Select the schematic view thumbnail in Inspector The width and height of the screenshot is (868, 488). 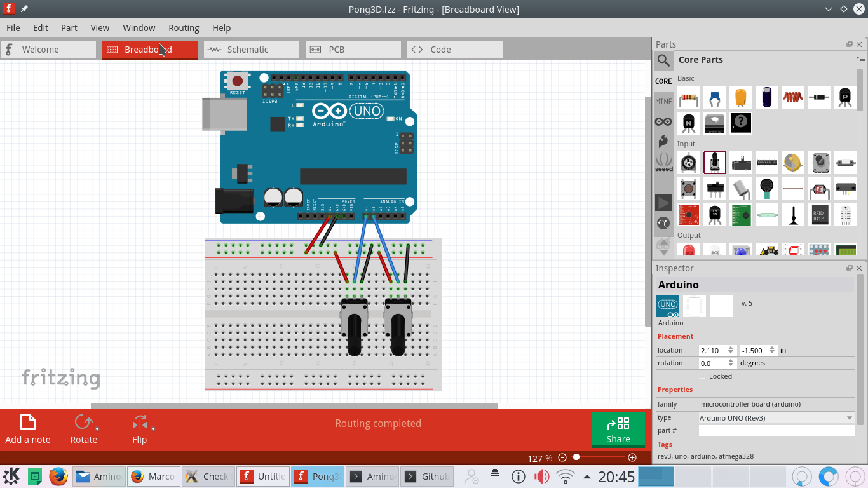tap(695, 306)
